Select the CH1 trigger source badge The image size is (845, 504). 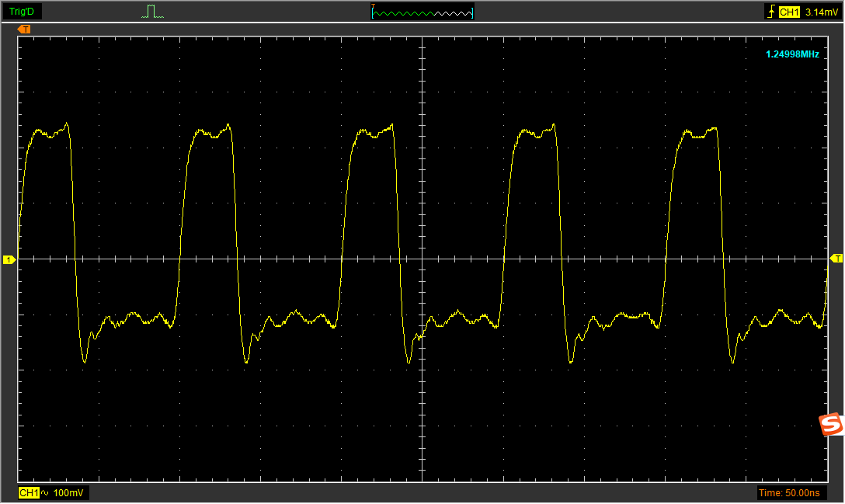(x=789, y=12)
